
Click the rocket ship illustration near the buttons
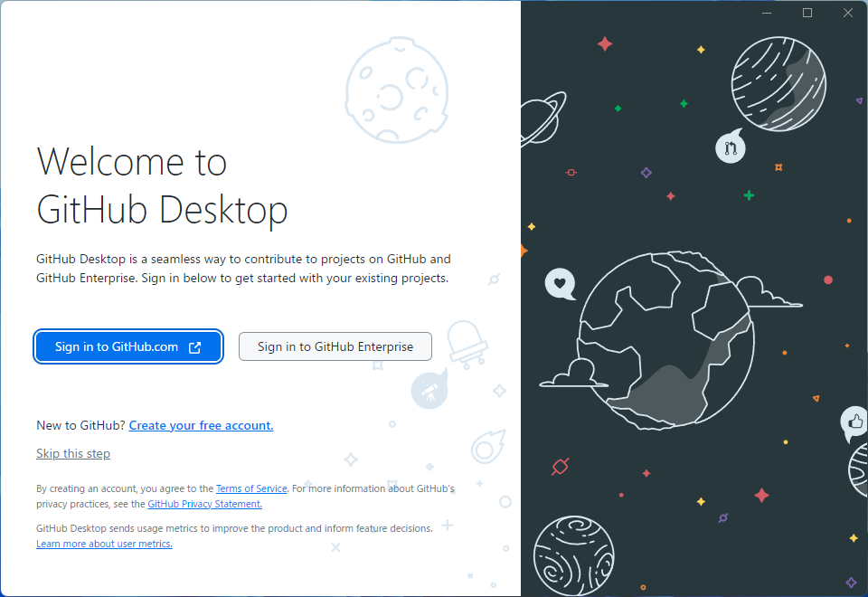(430, 389)
